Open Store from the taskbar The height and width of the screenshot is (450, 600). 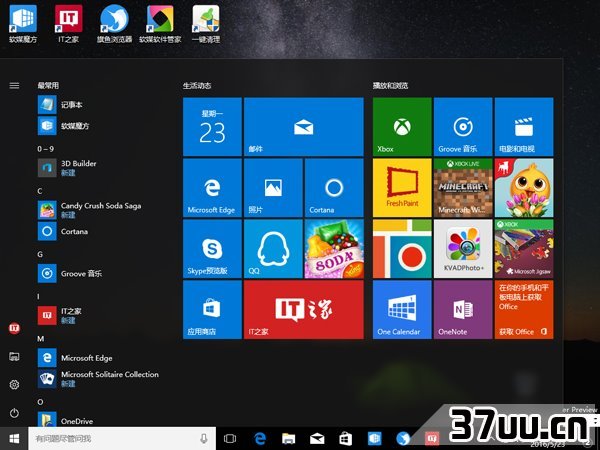pyautogui.click(x=346, y=439)
